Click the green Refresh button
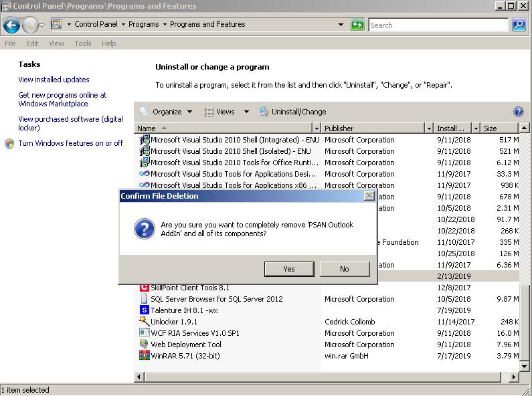Viewport: 532px width, 396px height. 357,25
